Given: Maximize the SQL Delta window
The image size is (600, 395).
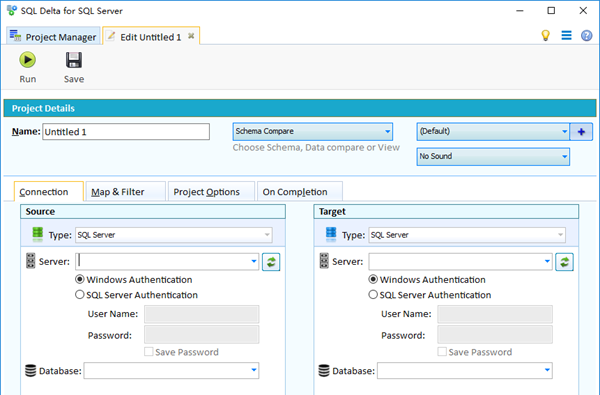Looking at the screenshot, I should pos(551,10).
